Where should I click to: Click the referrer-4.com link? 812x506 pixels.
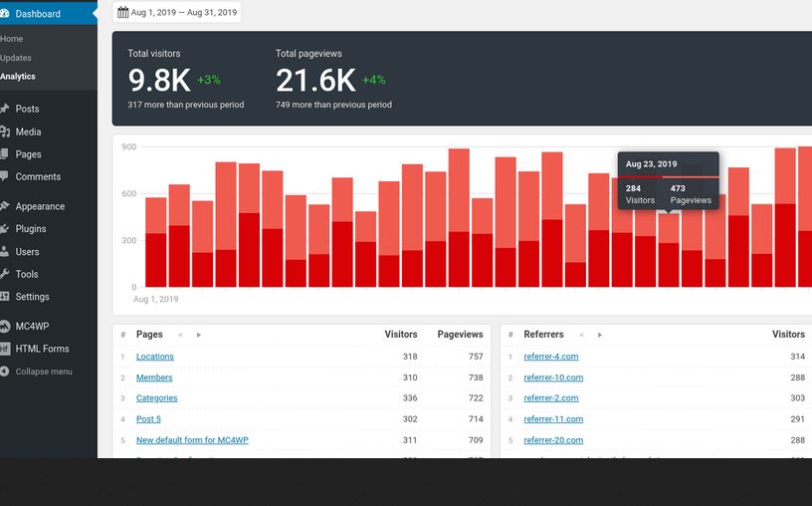[550, 357]
